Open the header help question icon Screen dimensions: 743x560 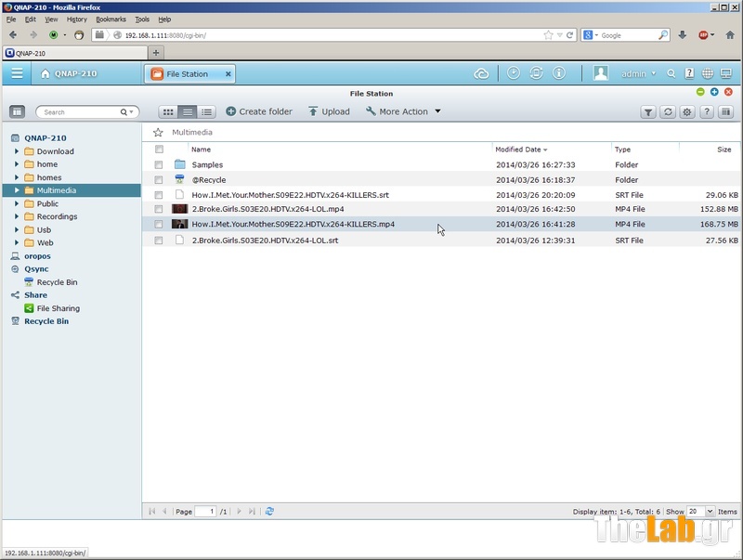coord(689,73)
